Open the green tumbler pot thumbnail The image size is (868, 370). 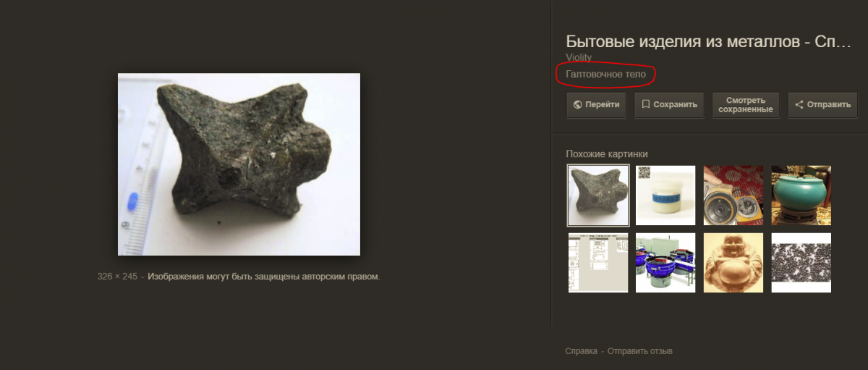tap(801, 195)
